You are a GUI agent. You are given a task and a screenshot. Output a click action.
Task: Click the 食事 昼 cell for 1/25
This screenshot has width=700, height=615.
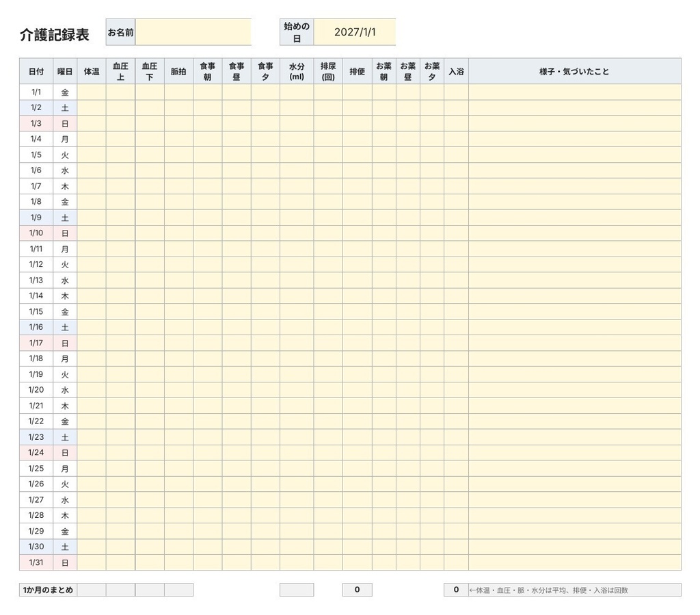coord(237,468)
